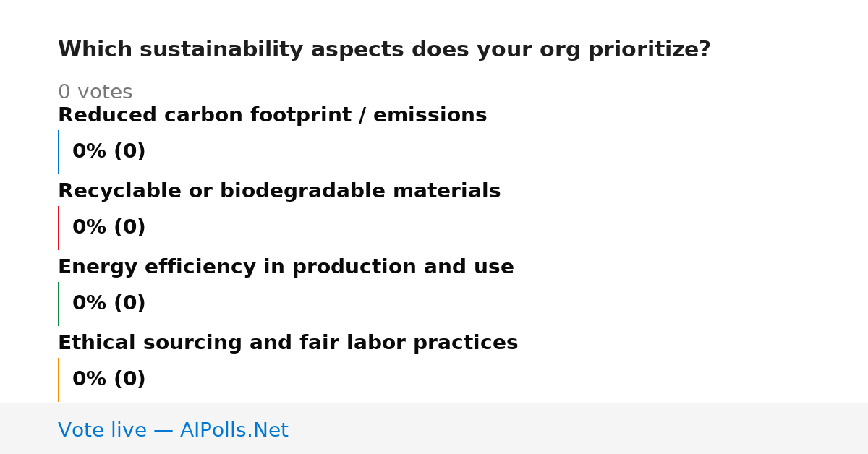Click the 0% (0) result under Ethical sourcing
The height and width of the screenshot is (454, 868).
coord(109,380)
